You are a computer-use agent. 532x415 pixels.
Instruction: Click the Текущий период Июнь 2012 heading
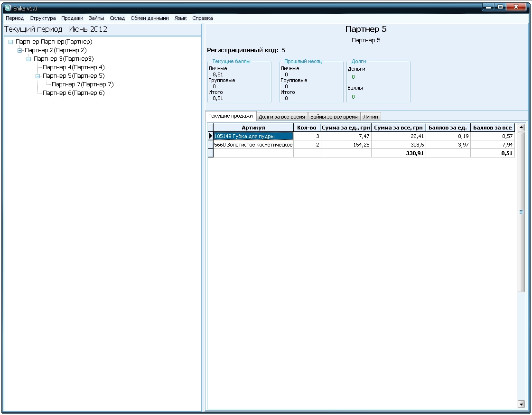(x=56, y=29)
